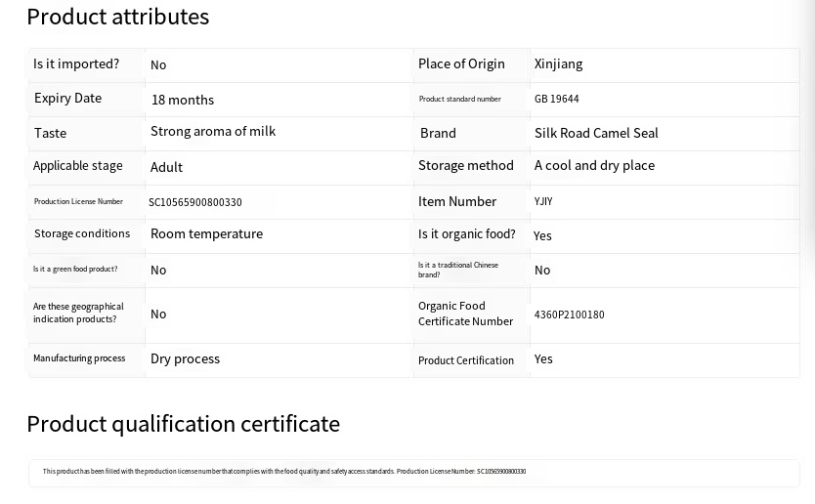Click the Is it organic food? label

[466, 233]
